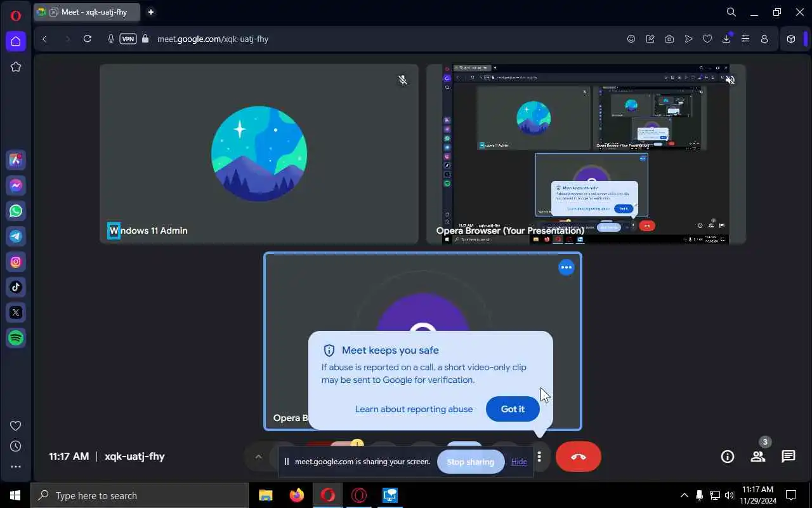Open WhatsApp in the Opera sidebar
812x508 pixels.
coord(16,211)
